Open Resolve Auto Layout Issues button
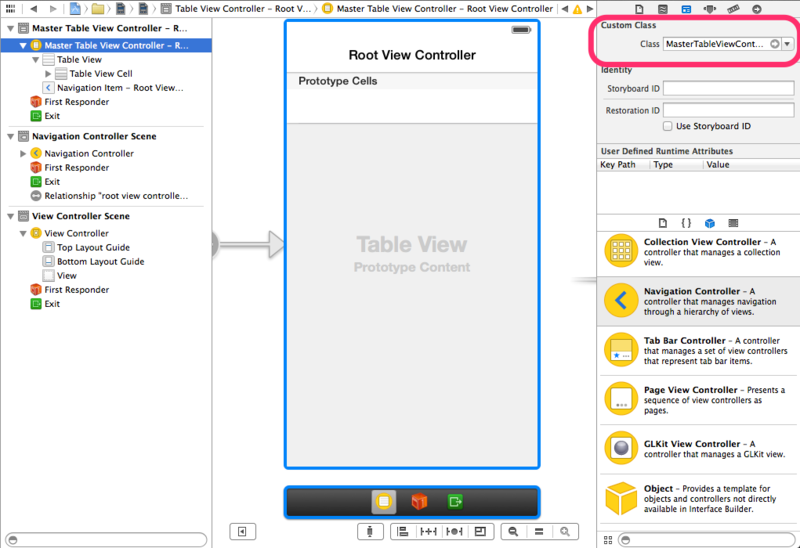Screen dimensions: 800x548 click(454, 532)
